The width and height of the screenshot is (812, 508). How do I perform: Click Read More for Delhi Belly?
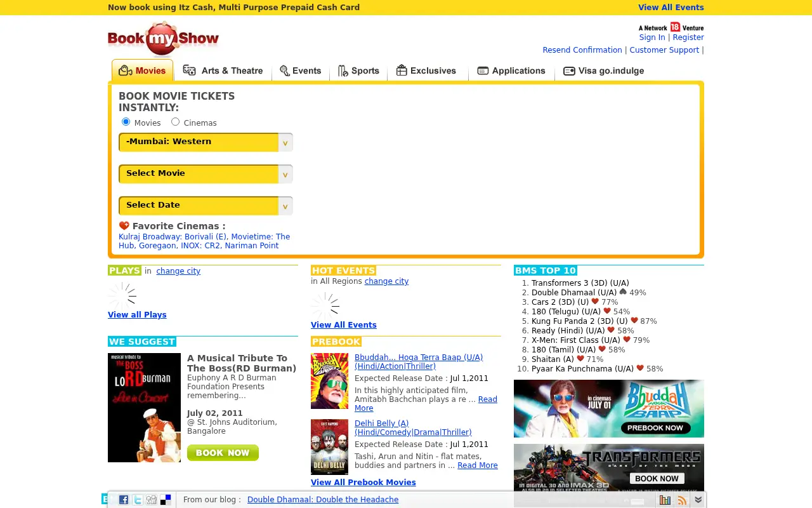pyautogui.click(x=478, y=465)
